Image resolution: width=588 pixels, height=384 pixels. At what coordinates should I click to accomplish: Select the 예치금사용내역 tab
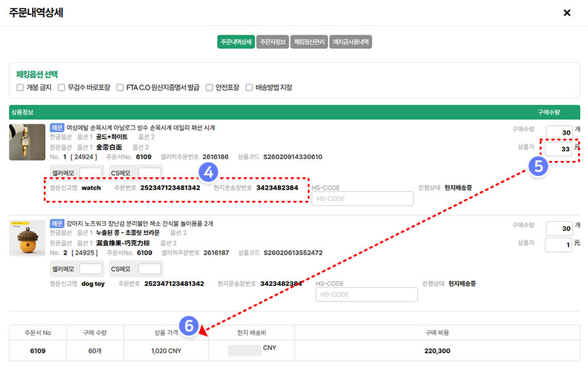351,42
